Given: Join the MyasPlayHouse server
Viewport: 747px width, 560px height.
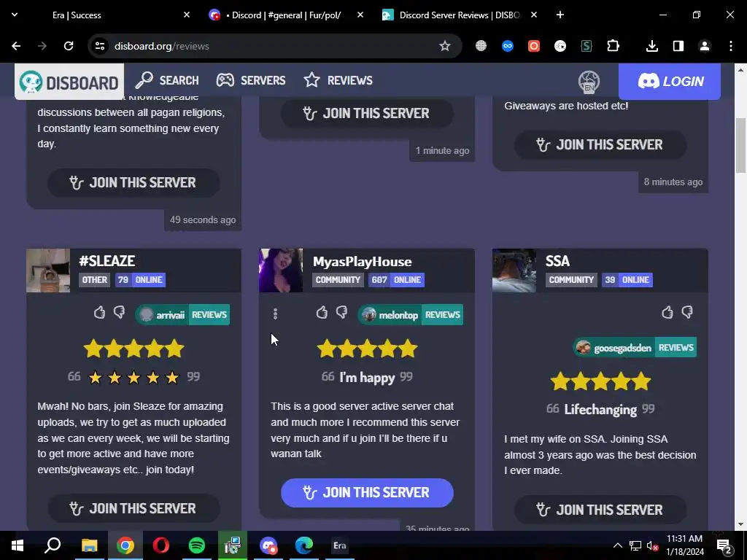Looking at the screenshot, I should [x=367, y=492].
